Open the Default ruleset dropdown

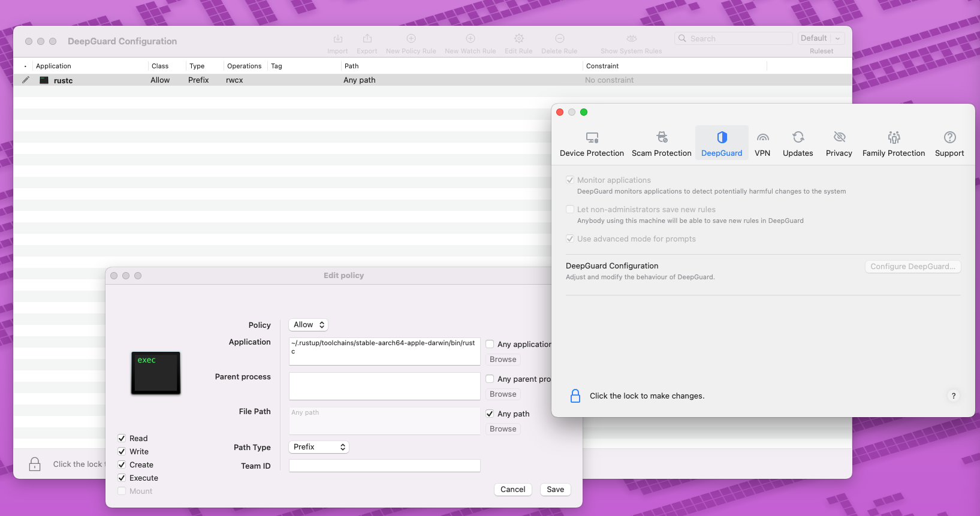821,38
